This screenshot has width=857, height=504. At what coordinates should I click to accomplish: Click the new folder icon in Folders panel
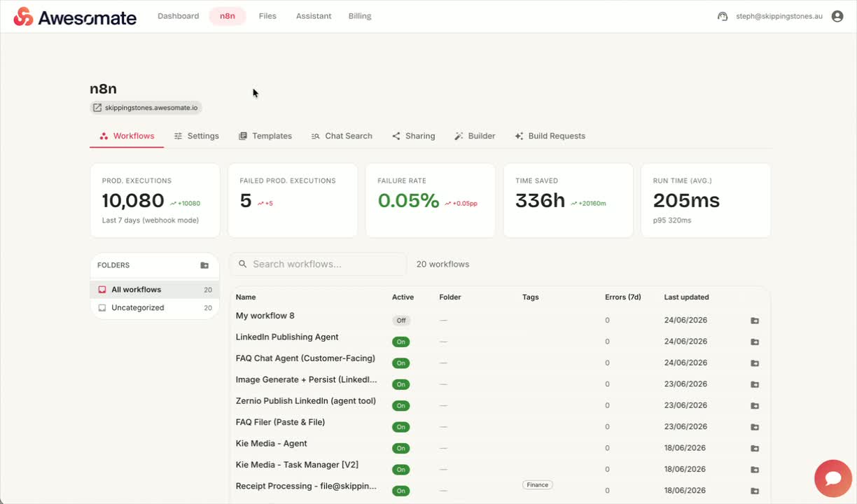tap(204, 265)
